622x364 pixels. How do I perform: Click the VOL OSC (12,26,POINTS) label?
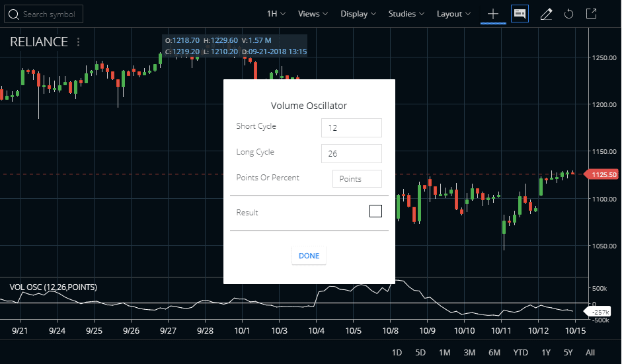[53, 287]
